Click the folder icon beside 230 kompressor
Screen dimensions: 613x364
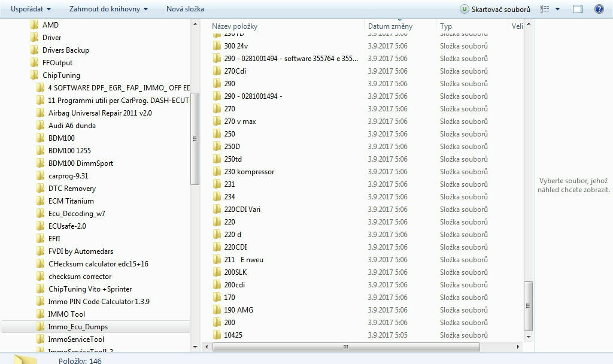217,172
